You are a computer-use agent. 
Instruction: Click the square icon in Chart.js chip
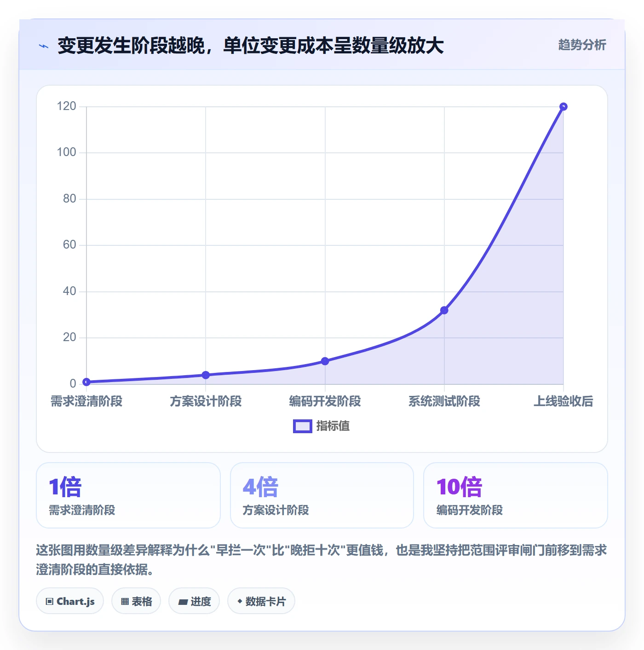click(x=50, y=601)
